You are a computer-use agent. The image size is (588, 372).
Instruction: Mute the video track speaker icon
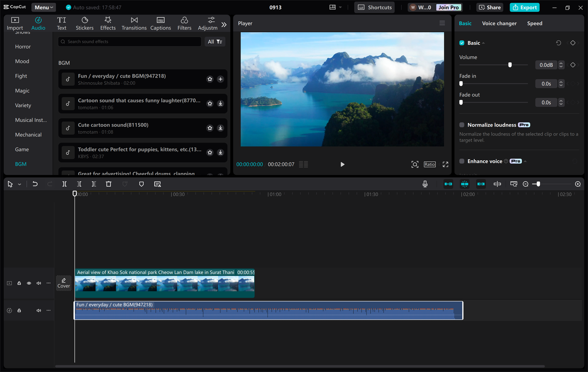39,283
